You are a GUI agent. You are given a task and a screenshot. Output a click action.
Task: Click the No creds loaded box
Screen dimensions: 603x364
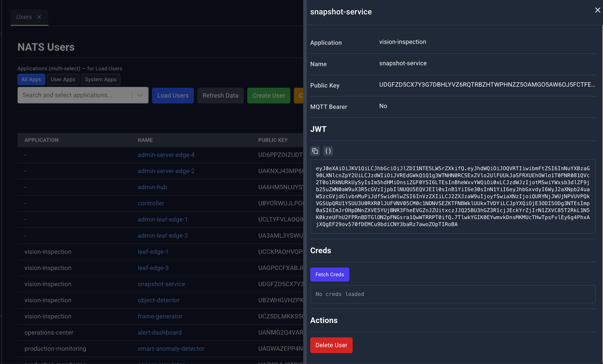[x=452, y=294]
